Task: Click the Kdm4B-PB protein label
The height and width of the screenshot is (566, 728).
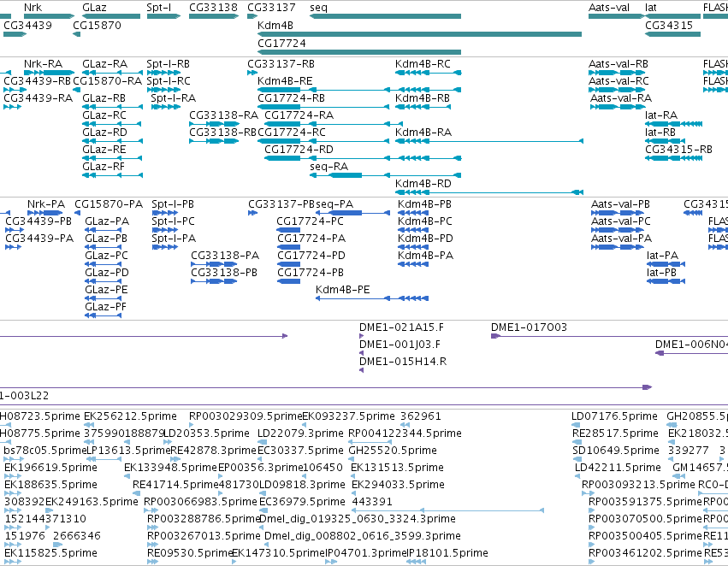Action: click(x=425, y=204)
